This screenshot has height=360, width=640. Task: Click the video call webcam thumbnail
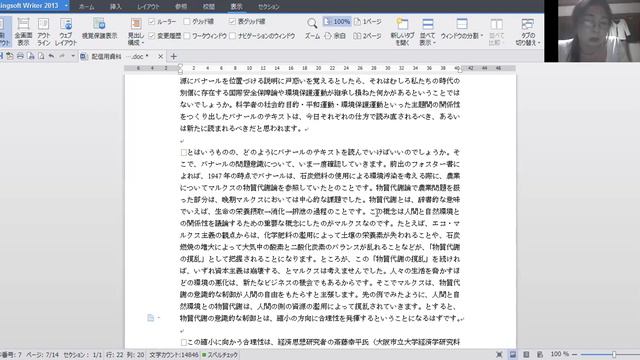point(592,31)
